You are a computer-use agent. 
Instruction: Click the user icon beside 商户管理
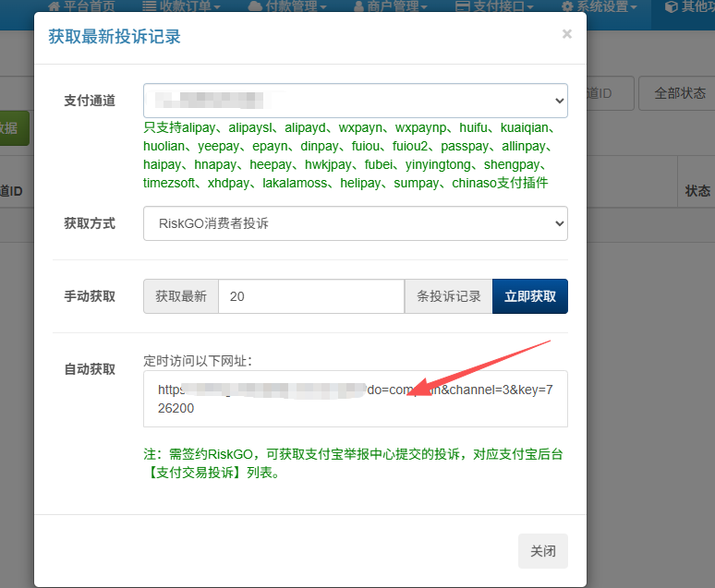click(359, 6)
